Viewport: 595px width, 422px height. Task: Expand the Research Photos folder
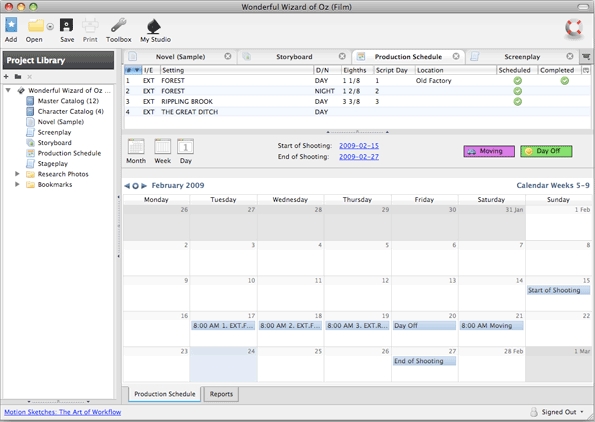pos(17,174)
